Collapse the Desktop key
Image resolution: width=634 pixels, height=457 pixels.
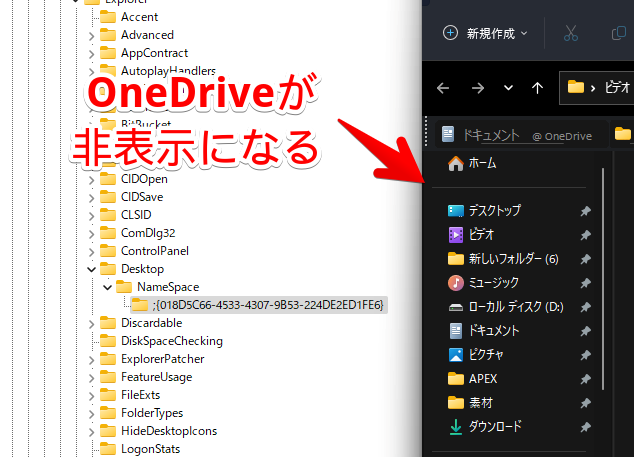coord(92,269)
